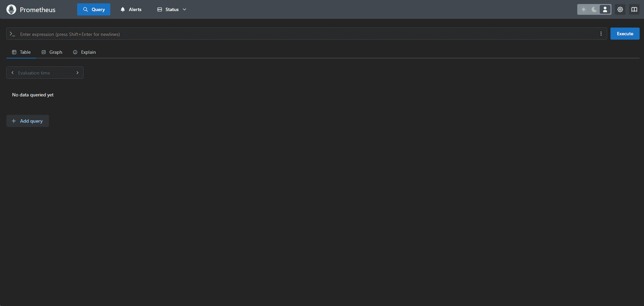Enable dark theme with moon icon
This screenshot has height=306, width=644.
594,9
